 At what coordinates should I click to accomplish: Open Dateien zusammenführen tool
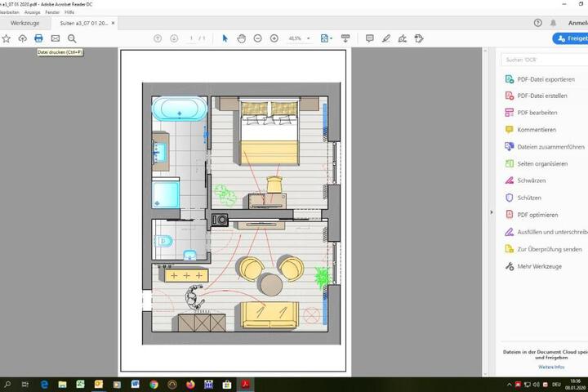545,147
